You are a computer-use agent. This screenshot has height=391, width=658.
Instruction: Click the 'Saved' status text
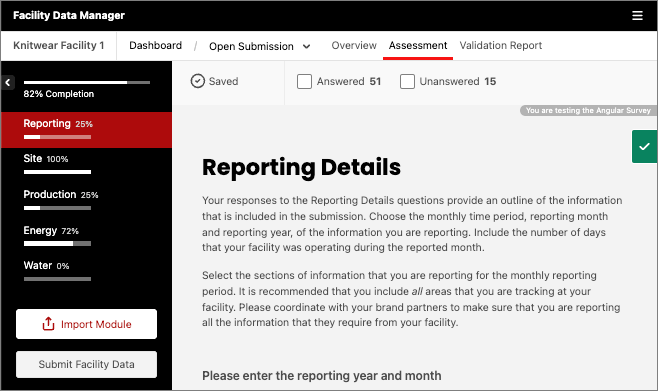tap(223, 81)
